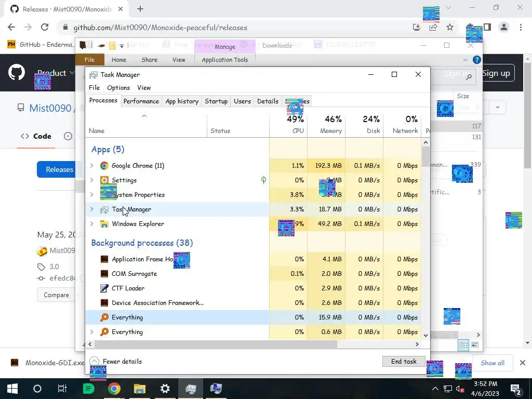532x399 pixels.
Task: Click the Windows Explorer folder process icon
Action: coord(104,224)
